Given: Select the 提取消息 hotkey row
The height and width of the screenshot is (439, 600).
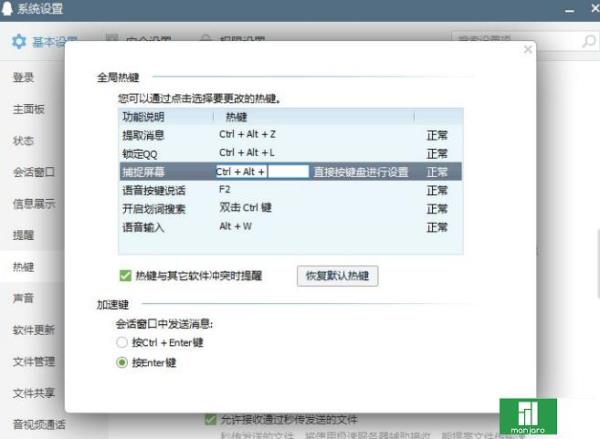Looking at the screenshot, I should tap(291, 135).
